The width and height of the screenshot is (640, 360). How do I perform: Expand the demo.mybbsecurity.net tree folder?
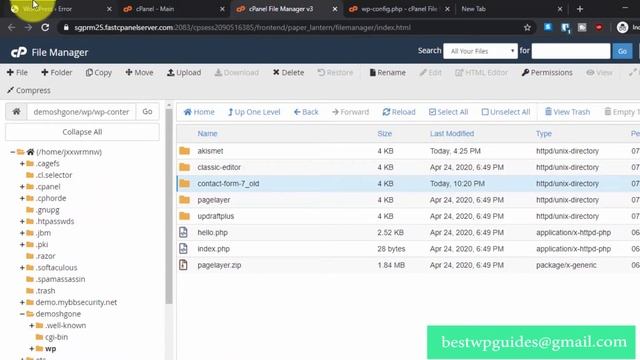click(x=22, y=302)
